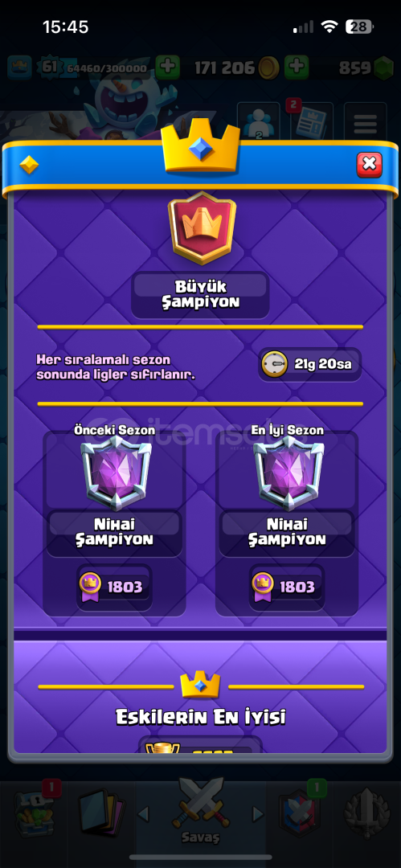Open the news feed icon
Screen dimensions: 401x868
(x=311, y=123)
